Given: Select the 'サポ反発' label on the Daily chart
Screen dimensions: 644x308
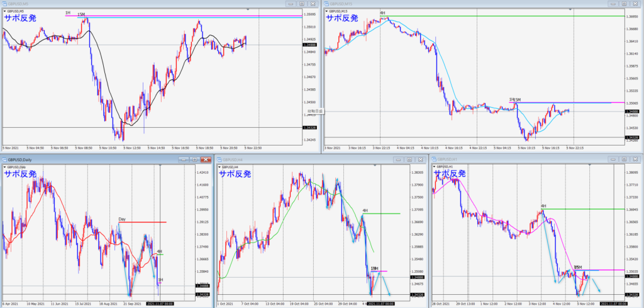Looking at the screenshot, I should click(21, 174).
